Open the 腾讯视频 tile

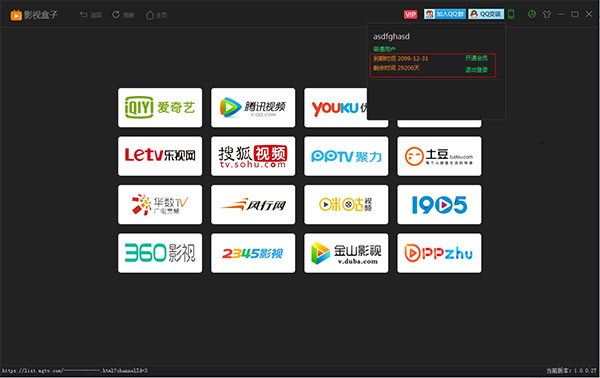253,108
